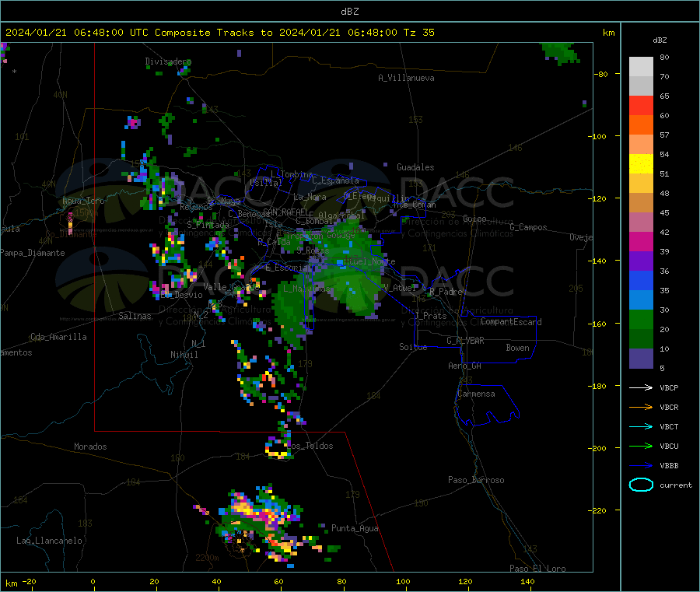Screen dimensions: 700x592
Task: Click the Paso_Barroso map label
Action: pos(476,480)
